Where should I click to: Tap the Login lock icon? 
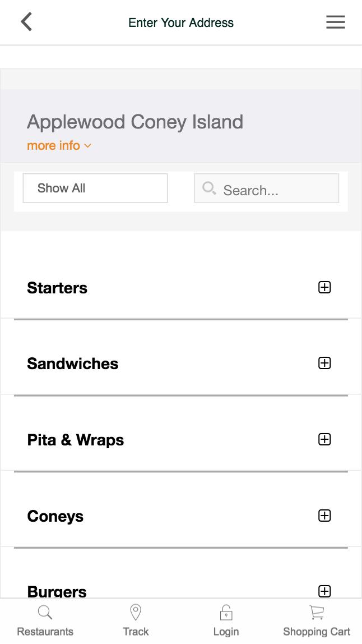[226, 613]
